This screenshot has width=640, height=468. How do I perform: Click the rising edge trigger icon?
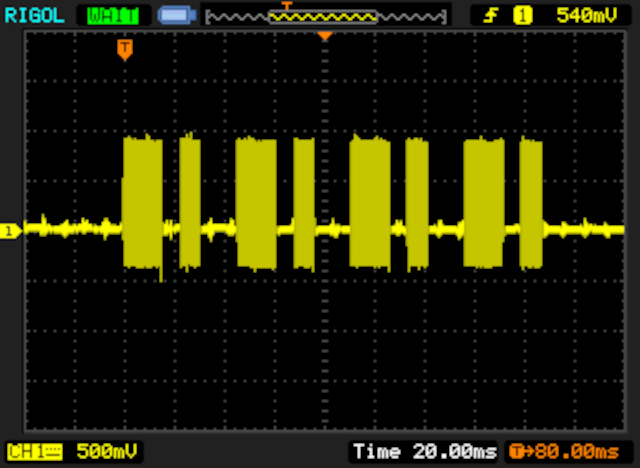(490, 16)
